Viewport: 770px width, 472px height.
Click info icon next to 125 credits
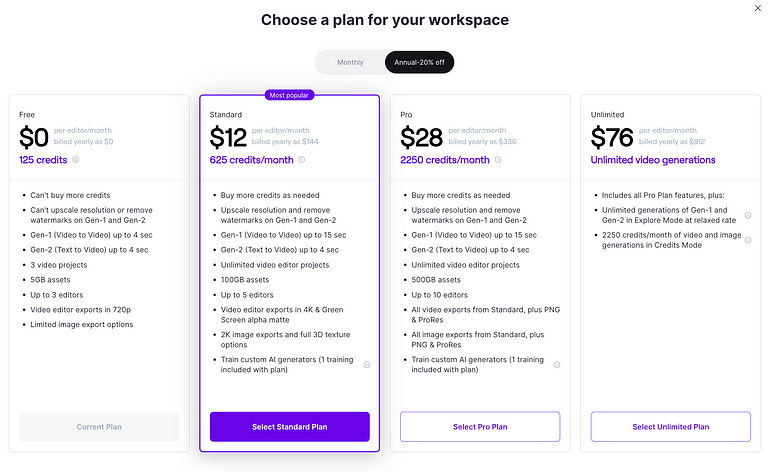point(76,160)
